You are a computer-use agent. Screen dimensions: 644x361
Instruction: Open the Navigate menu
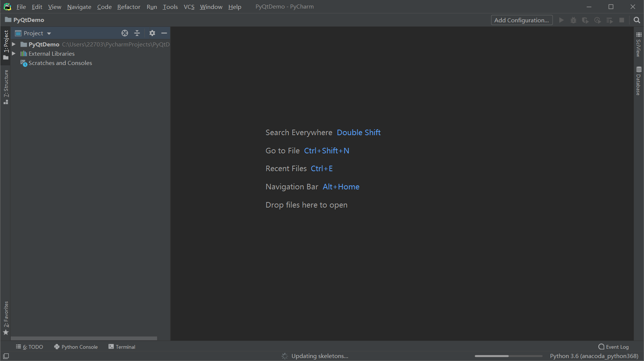click(x=79, y=7)
